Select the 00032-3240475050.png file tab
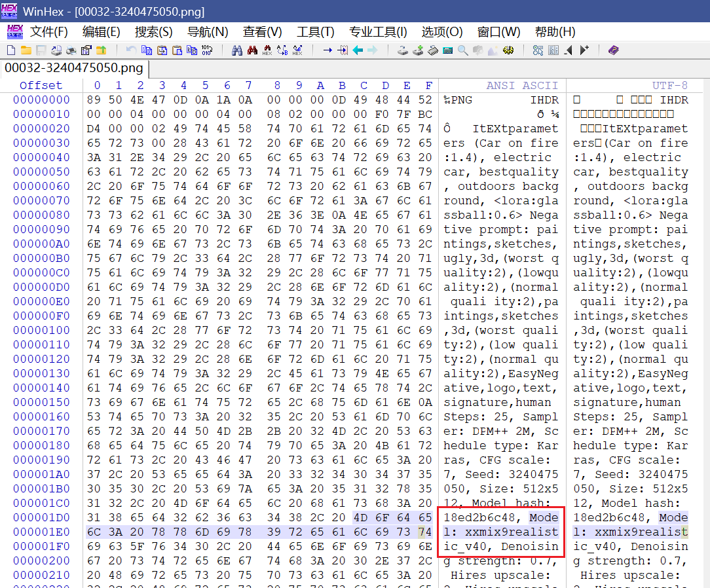The width and height of the screenshot is (710, 588). 74,68
